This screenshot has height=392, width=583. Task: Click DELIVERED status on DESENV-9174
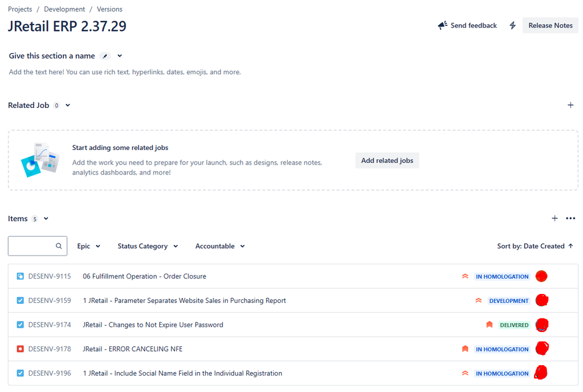click(x=514, y=325)
